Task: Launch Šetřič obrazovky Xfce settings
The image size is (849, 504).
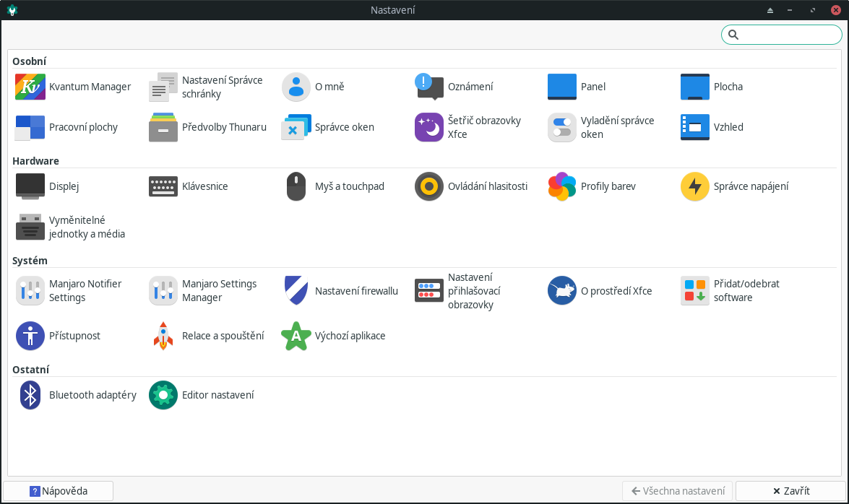Action: pyautogui.click(x=429, y=127)
